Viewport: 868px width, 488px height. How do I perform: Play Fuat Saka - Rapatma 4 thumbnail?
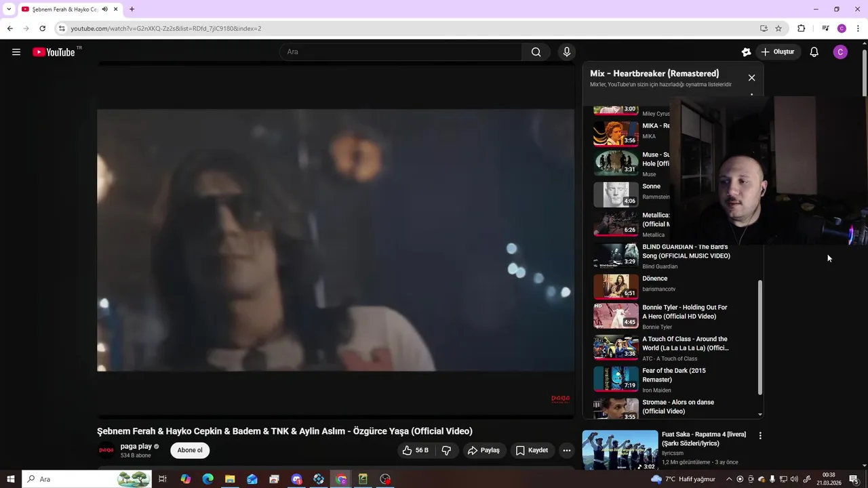pyautogui.click(x=620, y=450)
